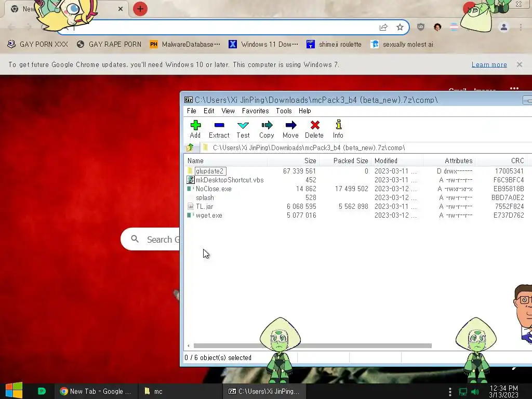
Task: Open the Chrome profile avatar icon
Action: [x=504, y=27]
